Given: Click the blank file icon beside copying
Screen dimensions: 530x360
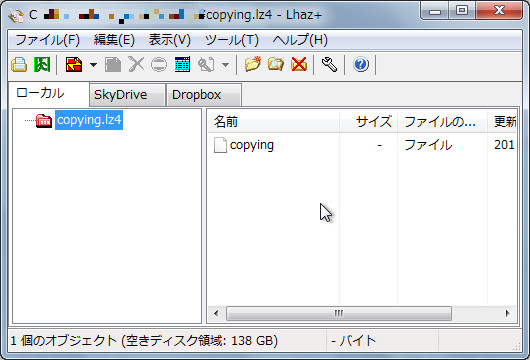Looking at the screenshot, I should point(220,145).
